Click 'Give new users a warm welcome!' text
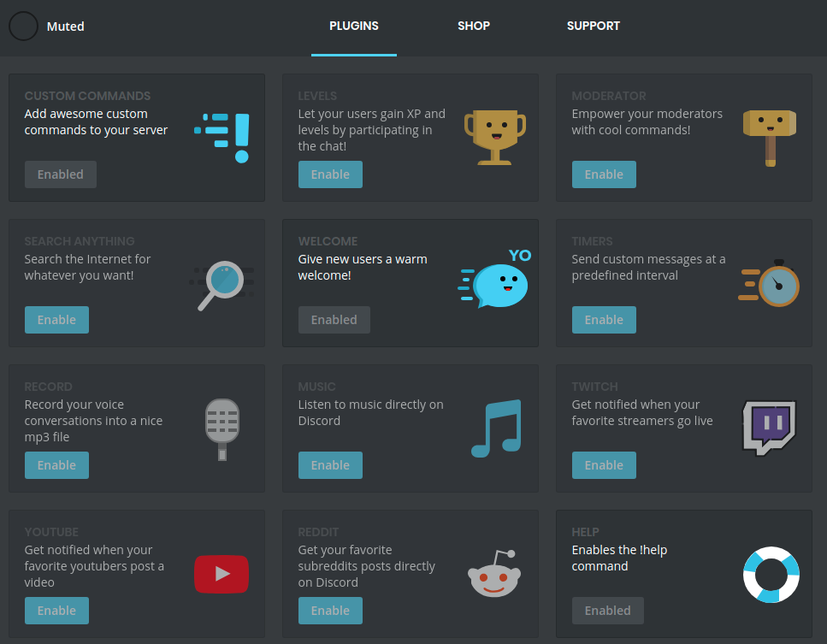This screenshot has width=827, height=644. click(363, 268)
